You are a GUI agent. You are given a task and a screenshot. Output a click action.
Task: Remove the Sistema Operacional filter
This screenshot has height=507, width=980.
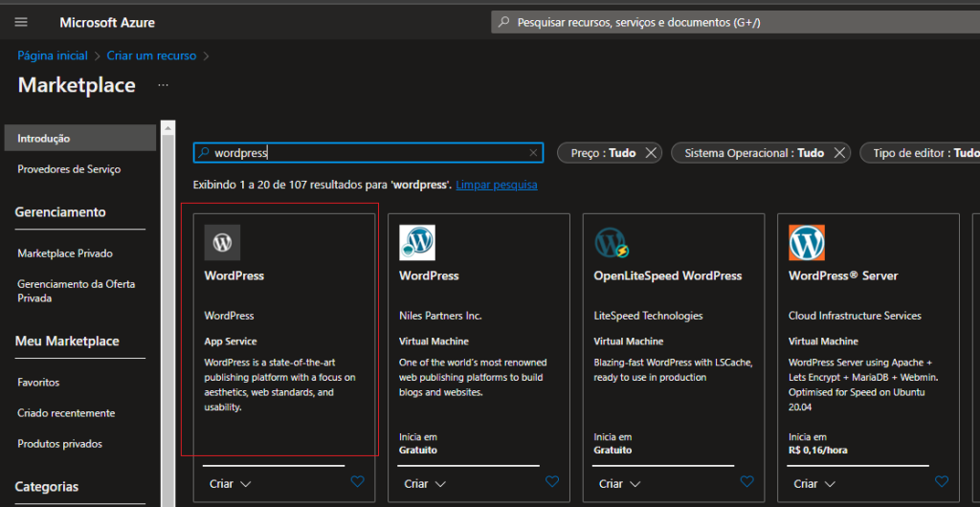tap(839, 153)
